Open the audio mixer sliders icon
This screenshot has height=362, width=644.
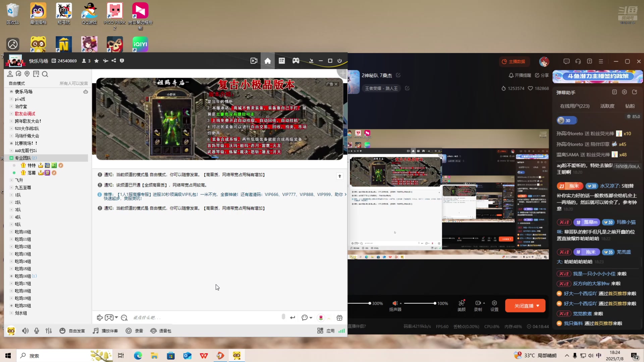click(49, 331)
